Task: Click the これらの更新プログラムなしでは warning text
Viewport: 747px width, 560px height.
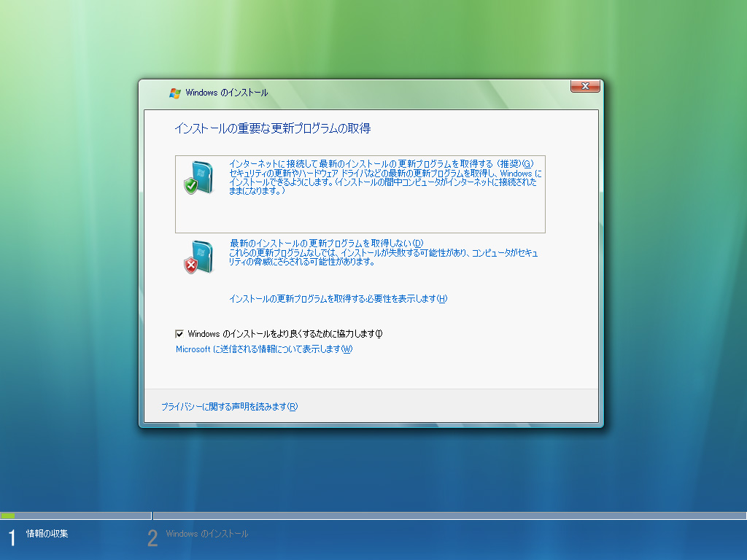Action: (x=384, y=257)
